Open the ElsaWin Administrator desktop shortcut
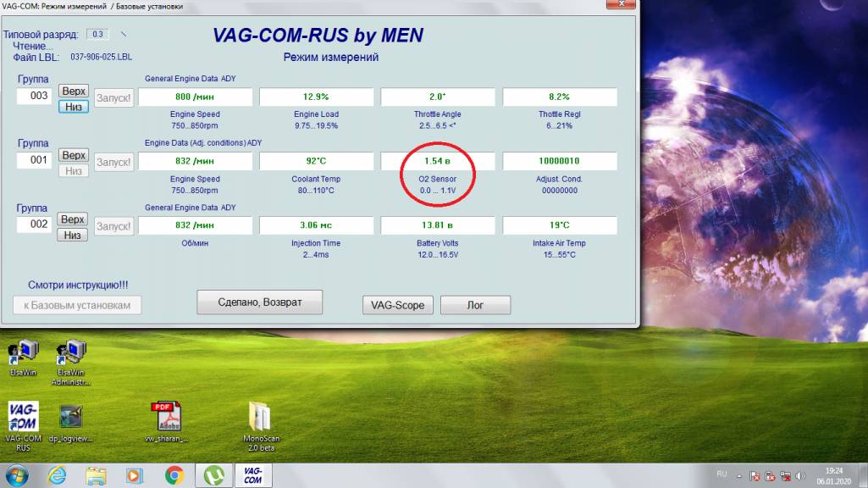The height and width of the screenshot is (488, 868). (70, 354)
